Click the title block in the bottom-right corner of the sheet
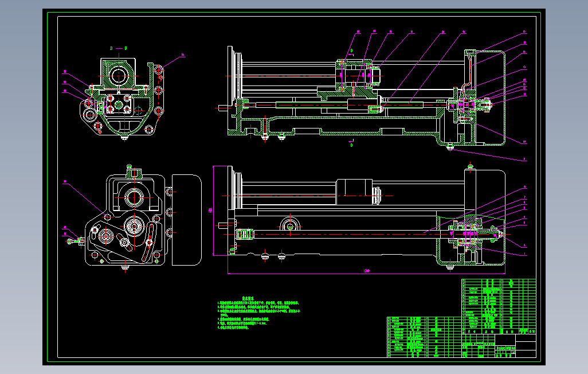 point(499,345)
